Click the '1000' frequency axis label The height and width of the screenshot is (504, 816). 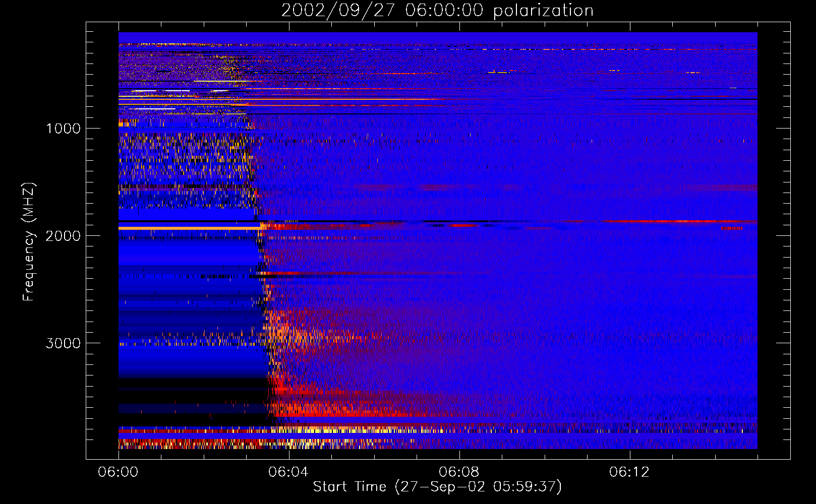63,129
